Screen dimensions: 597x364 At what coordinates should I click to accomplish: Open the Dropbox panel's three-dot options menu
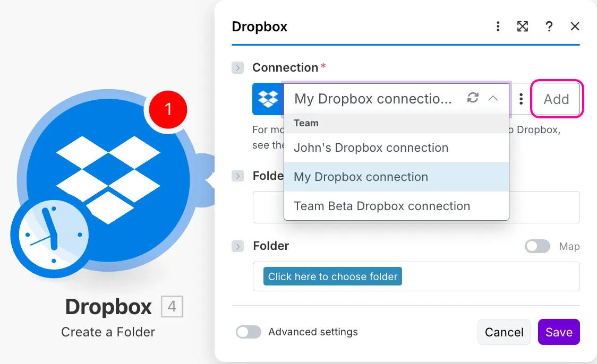498,26
